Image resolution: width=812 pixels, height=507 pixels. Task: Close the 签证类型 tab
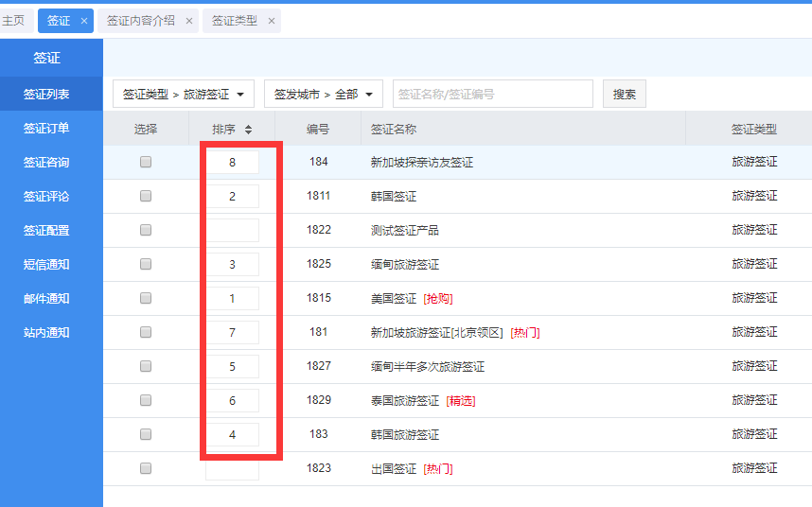pos(271,21)
